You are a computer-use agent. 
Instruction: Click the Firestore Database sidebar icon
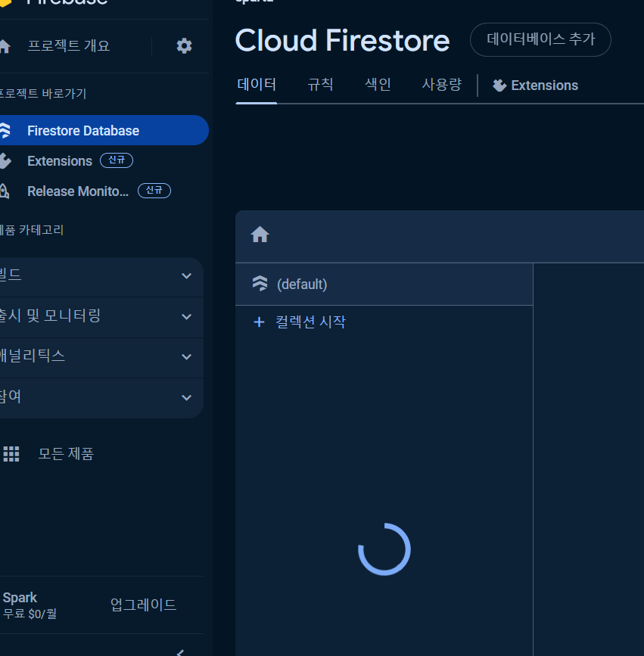[x=5, y=131]
